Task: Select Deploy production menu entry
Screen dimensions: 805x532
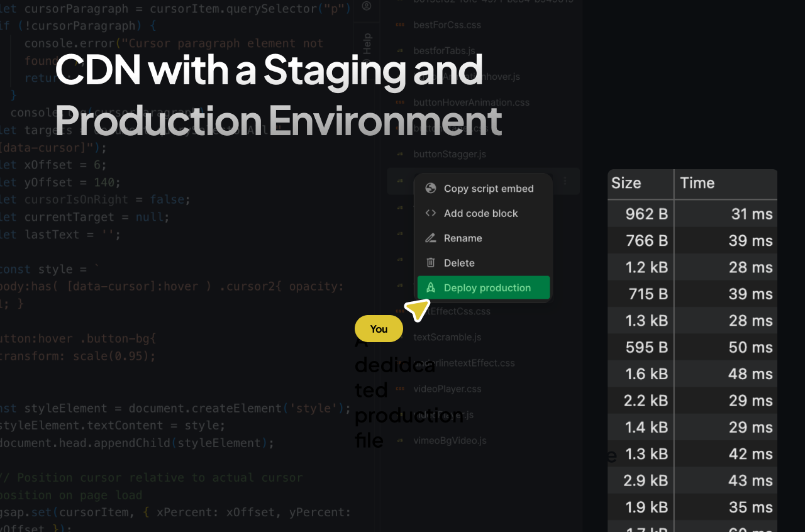Action: [x=487, y=288]
